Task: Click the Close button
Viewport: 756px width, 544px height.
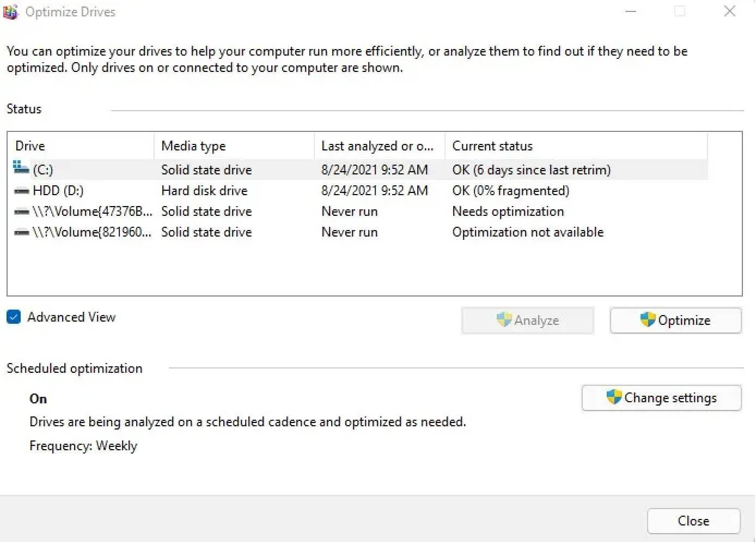Action: [693, 521]
